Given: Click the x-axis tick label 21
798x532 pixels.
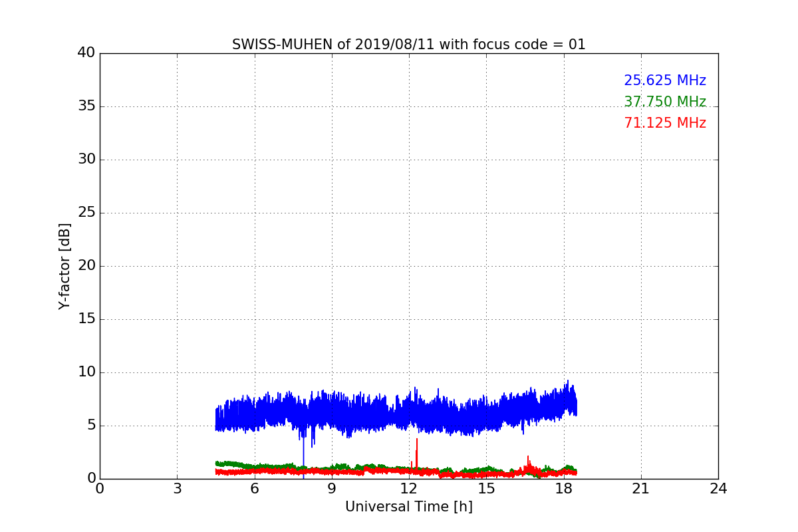Looking at the screenshot, I should 641,489.
